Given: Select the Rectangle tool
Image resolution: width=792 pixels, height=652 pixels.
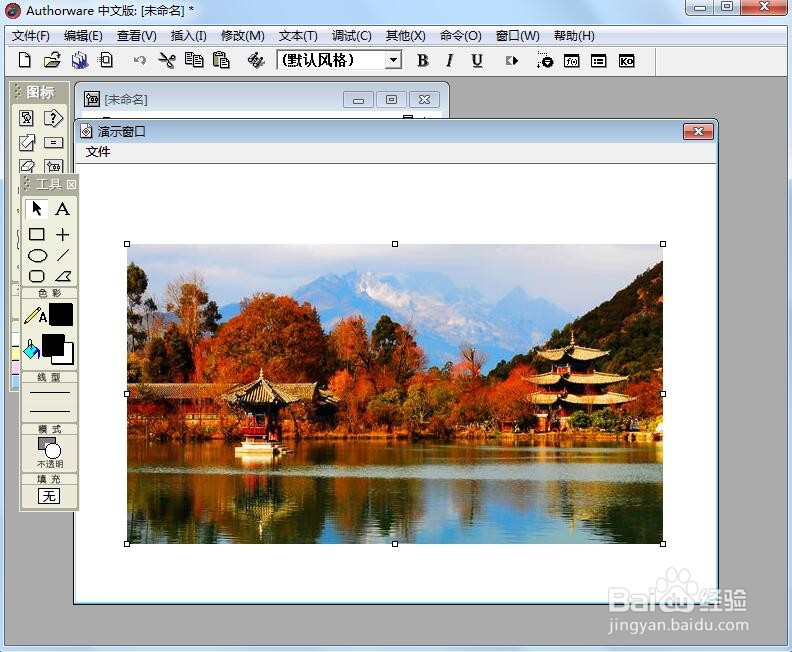Looking at the screenshot, I should [36, 234].
